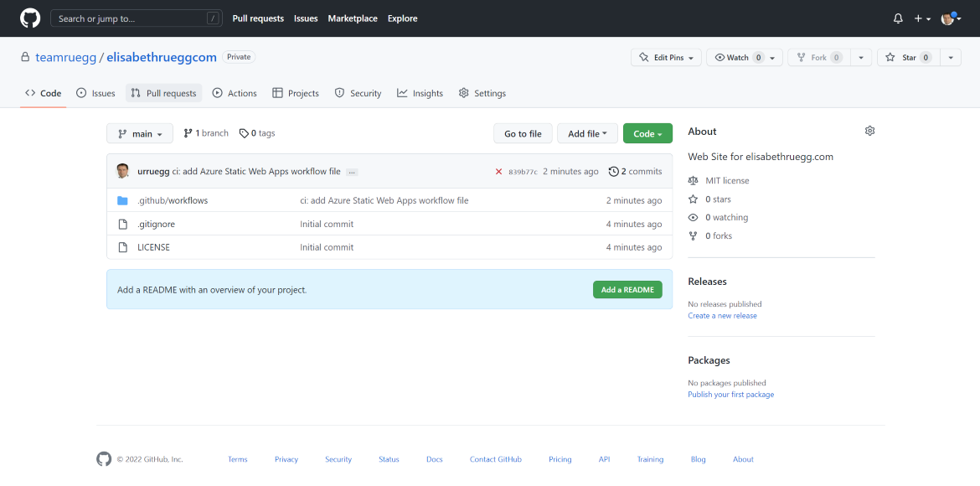
Task: Star this repository
Action: [x=909, y=58]
